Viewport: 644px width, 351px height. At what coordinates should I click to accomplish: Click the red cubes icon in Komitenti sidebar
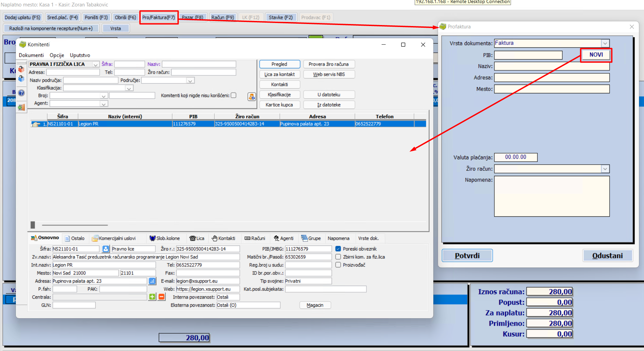click(21, 69)
